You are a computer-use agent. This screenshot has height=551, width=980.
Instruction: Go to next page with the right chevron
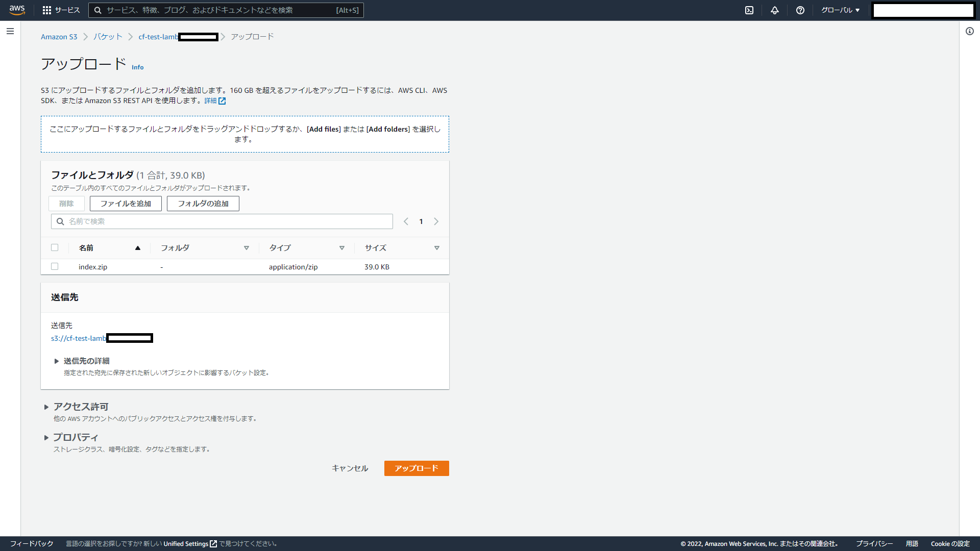(436, 221)
